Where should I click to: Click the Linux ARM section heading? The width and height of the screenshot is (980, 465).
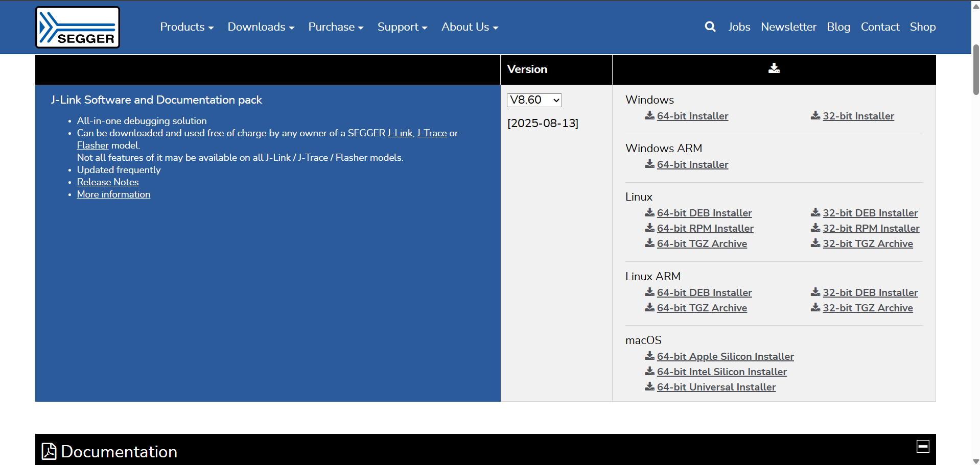click(653, 276)
